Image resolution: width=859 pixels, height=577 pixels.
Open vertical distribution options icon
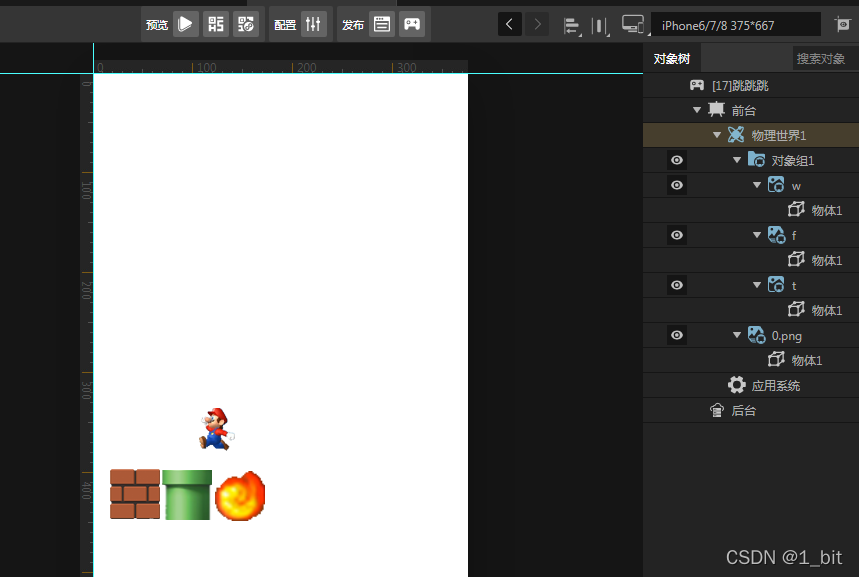[600, 25]
